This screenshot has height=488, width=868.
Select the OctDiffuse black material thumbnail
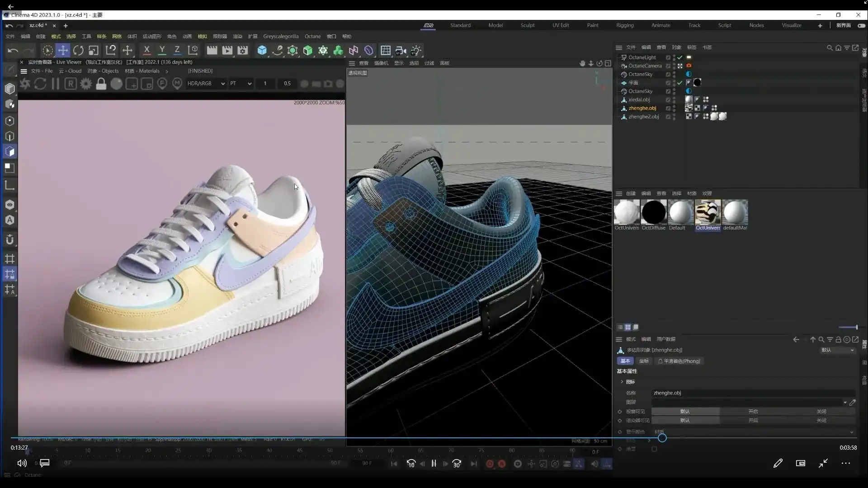point(654,212)
